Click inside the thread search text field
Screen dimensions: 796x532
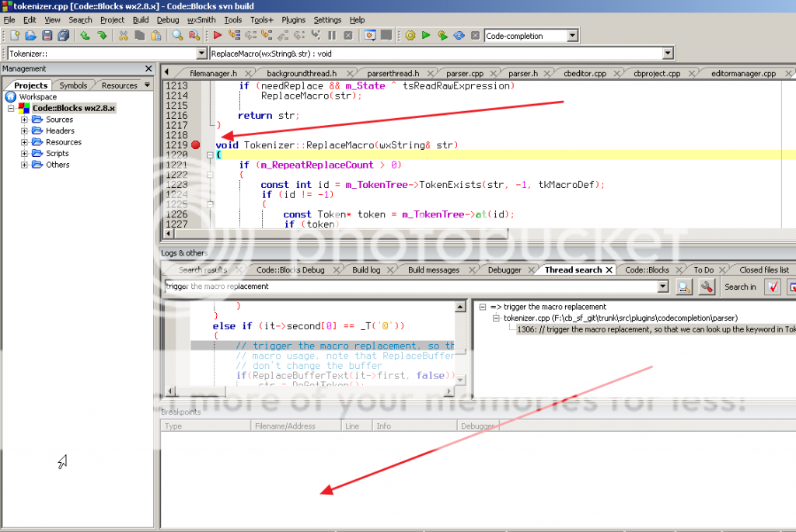410,287
